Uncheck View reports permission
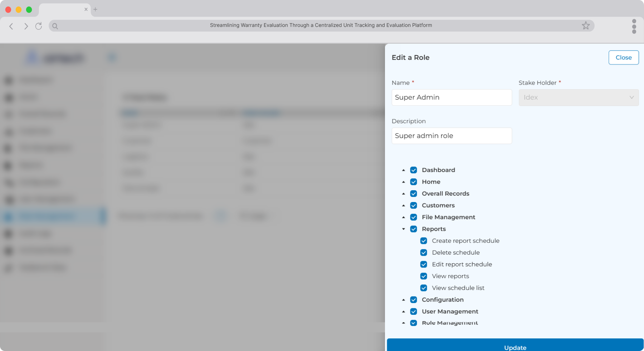This screenshot has width=644, height=351. [x=424, y=276]
